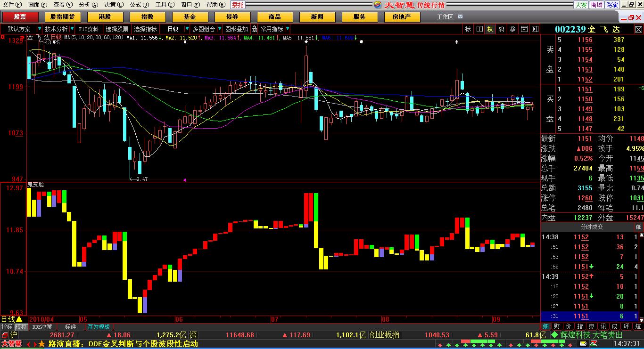Open the 工具 menu
The width and height of the screenshot is (644, 349).
165,5
